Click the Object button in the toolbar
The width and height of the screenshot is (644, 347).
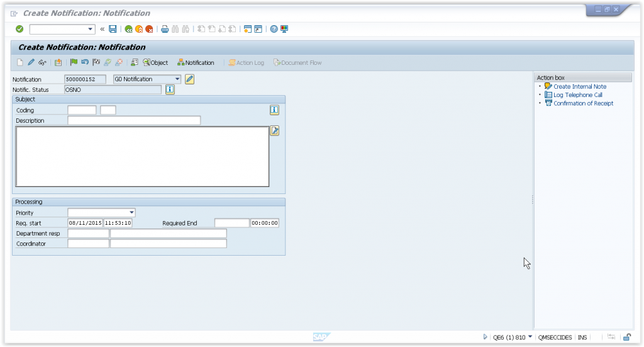(155, 62)
